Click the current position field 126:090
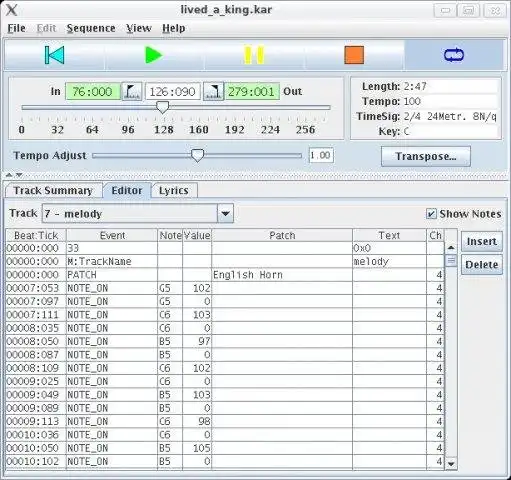511x480 pixels. (x=173, y=91)
